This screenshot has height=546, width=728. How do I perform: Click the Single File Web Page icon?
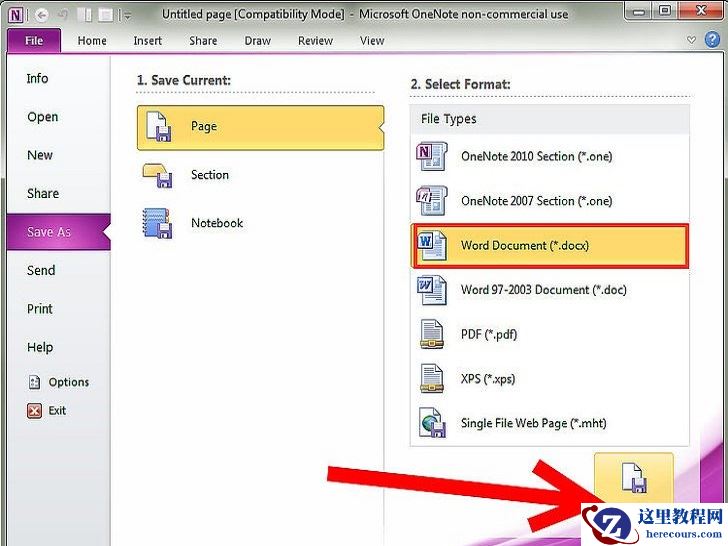[432, 422]
